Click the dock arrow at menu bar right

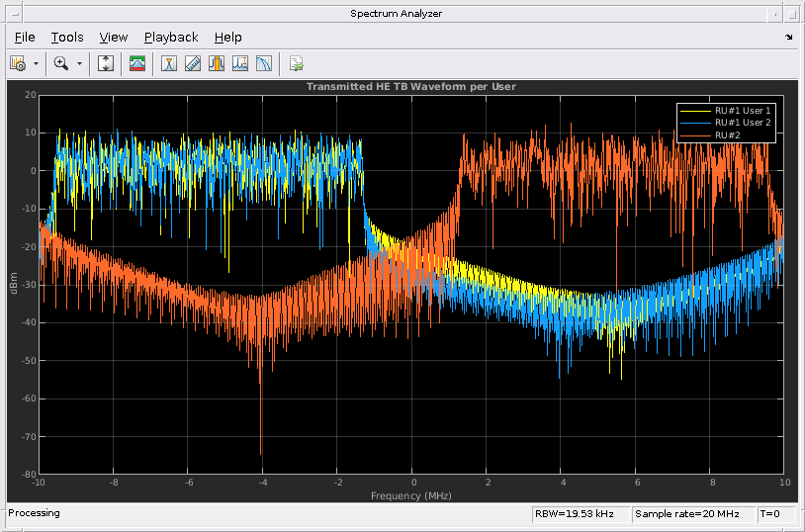(x=789, y=38)
